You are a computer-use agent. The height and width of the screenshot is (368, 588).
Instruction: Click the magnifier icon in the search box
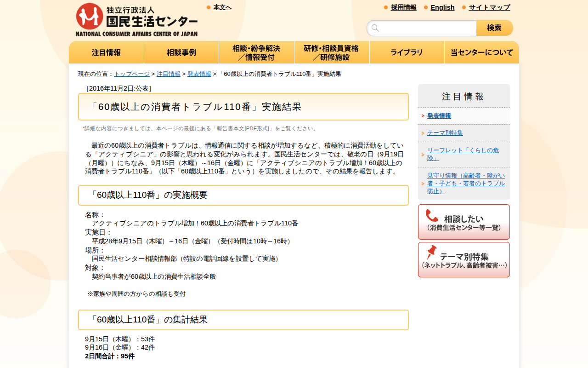(375, 28)
